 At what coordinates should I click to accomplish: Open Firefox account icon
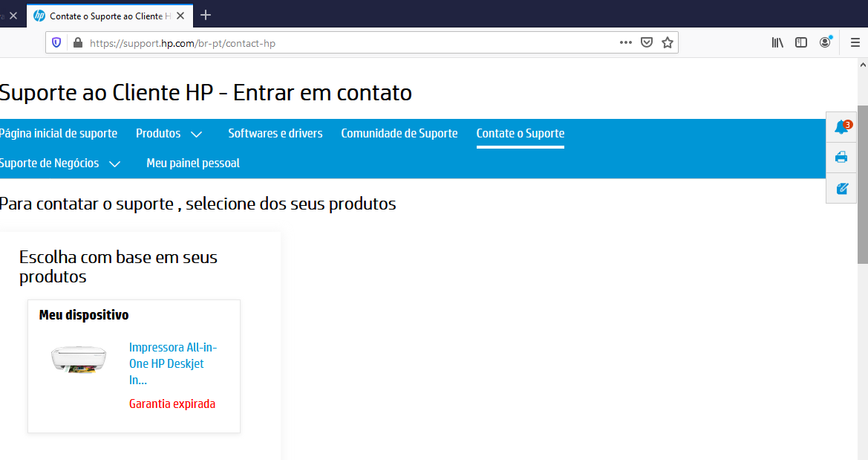(826, 42)
